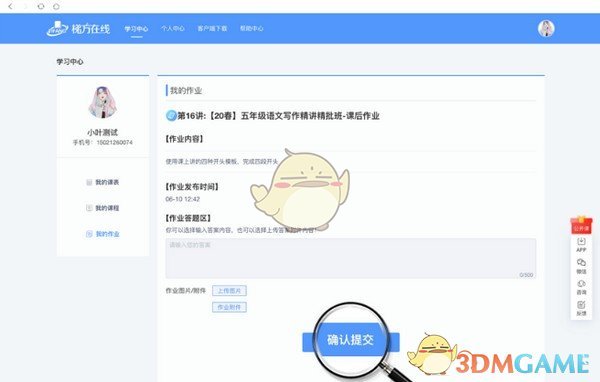This screenshot has height=382, width=600.
Task: Click the browser back arrow
Action: pos(10,6)
